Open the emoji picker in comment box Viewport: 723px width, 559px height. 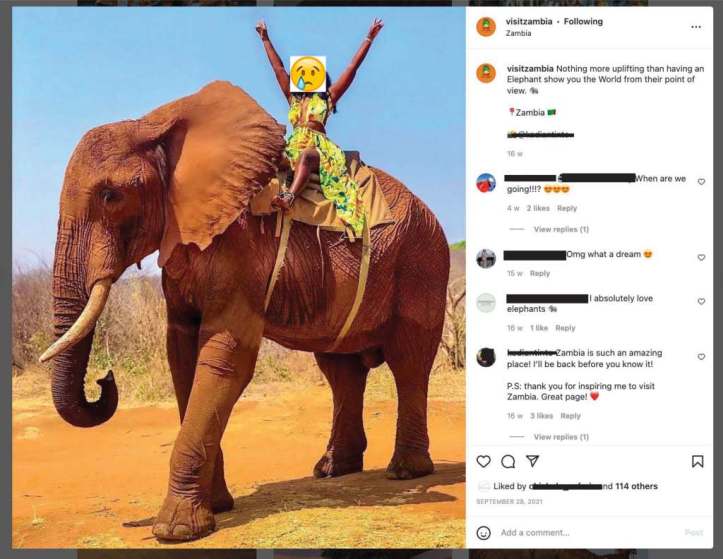coord(484,532)
